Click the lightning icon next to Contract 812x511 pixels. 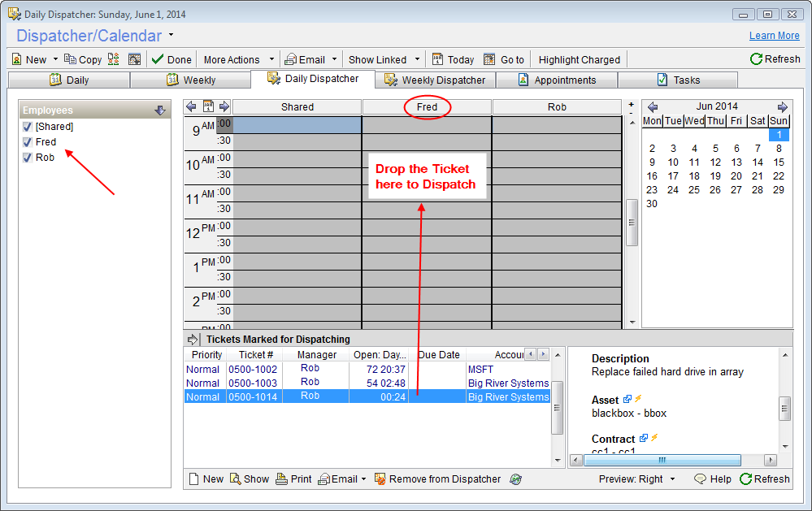(654, 438)
